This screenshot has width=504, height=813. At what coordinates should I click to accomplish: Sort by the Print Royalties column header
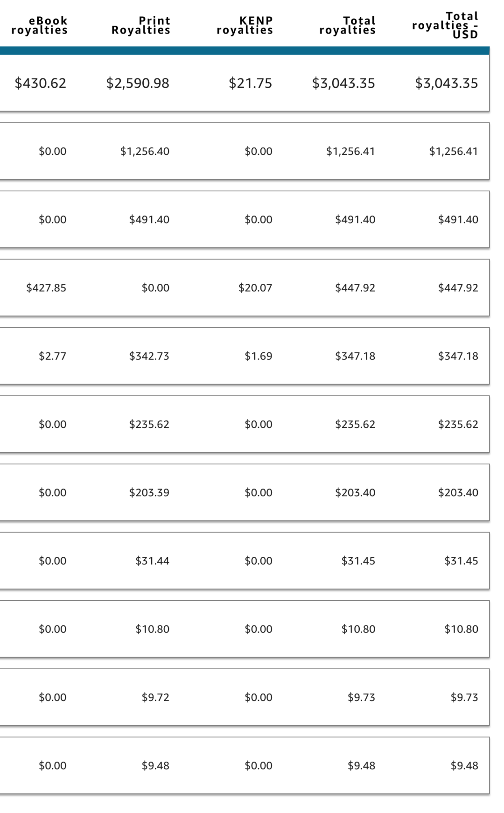(x=141, y=26)
